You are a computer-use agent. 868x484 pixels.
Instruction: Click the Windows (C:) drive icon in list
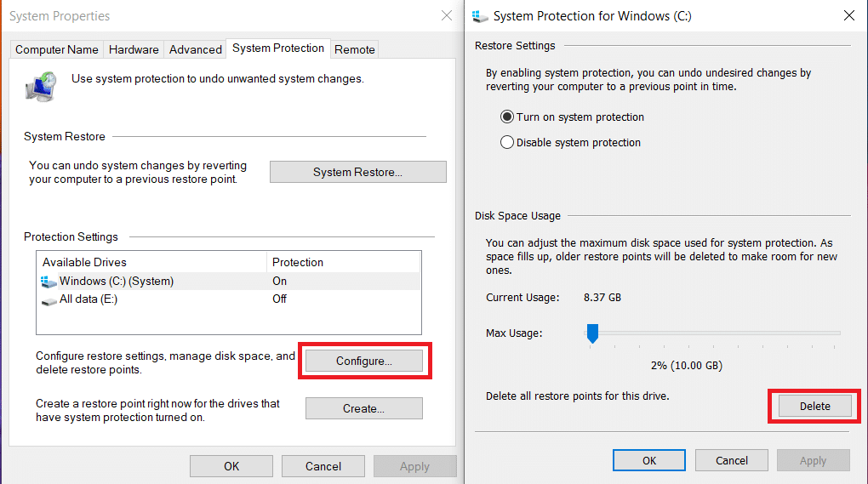[49, 282]
